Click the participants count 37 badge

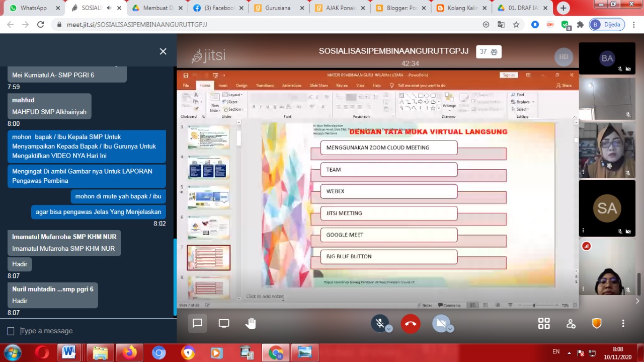489,51
